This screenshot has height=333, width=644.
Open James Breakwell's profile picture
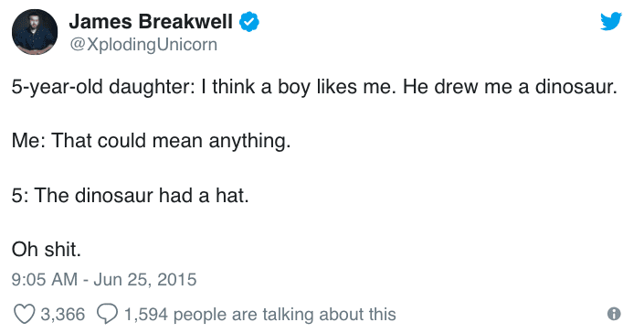tap(35, 32)
